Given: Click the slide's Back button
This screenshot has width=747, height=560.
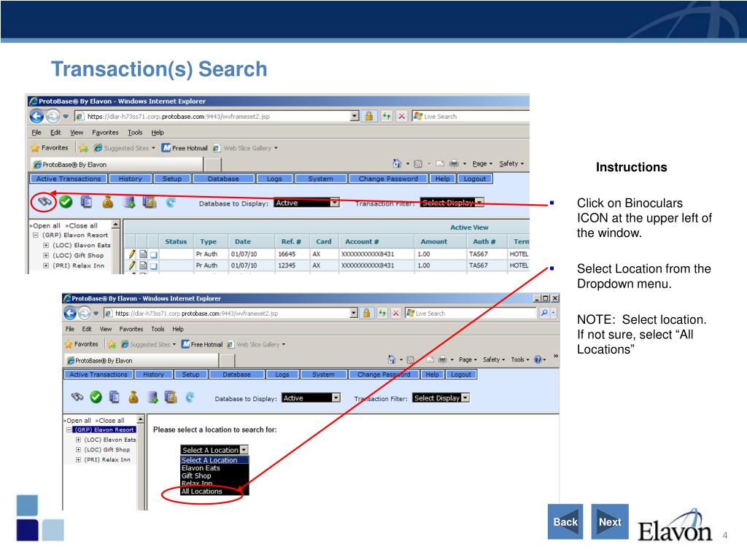Looking at the screenshot, I should pyautogui.click(x=565, y=521).
